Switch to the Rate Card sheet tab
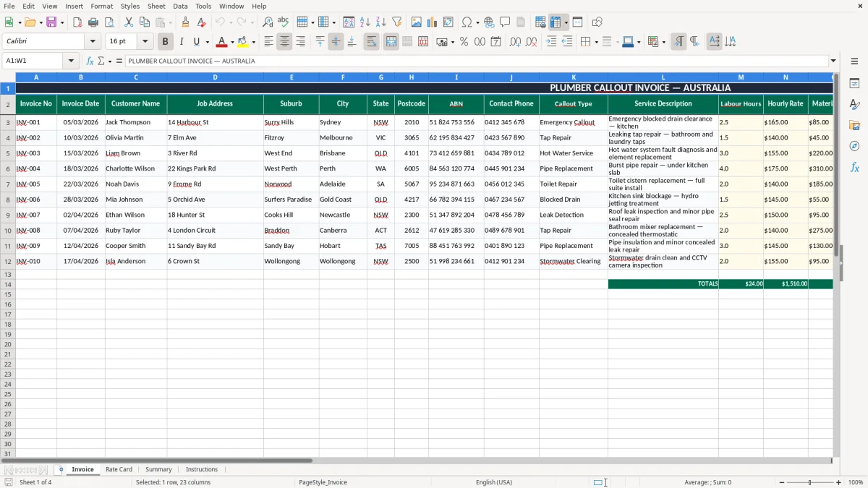 [119, 469]
